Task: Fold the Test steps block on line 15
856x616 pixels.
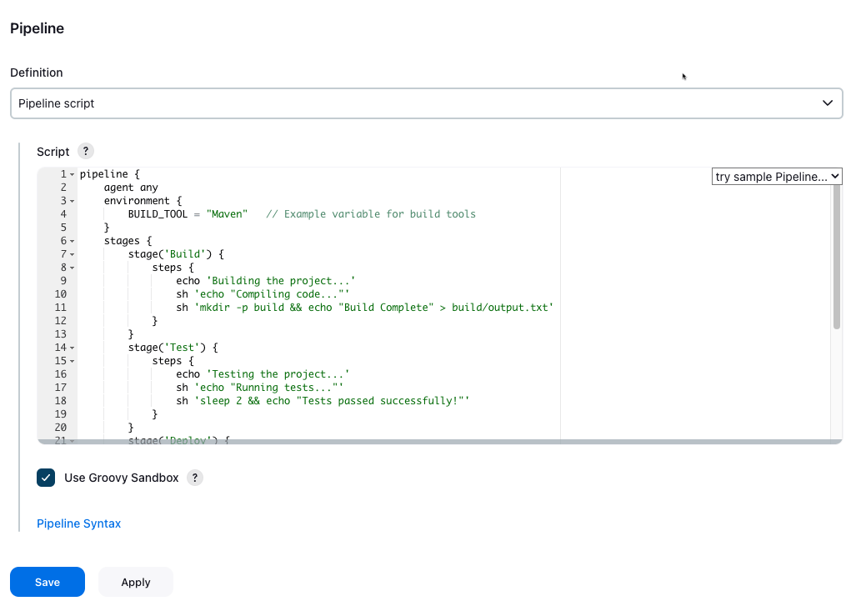Action: [73, 362]
